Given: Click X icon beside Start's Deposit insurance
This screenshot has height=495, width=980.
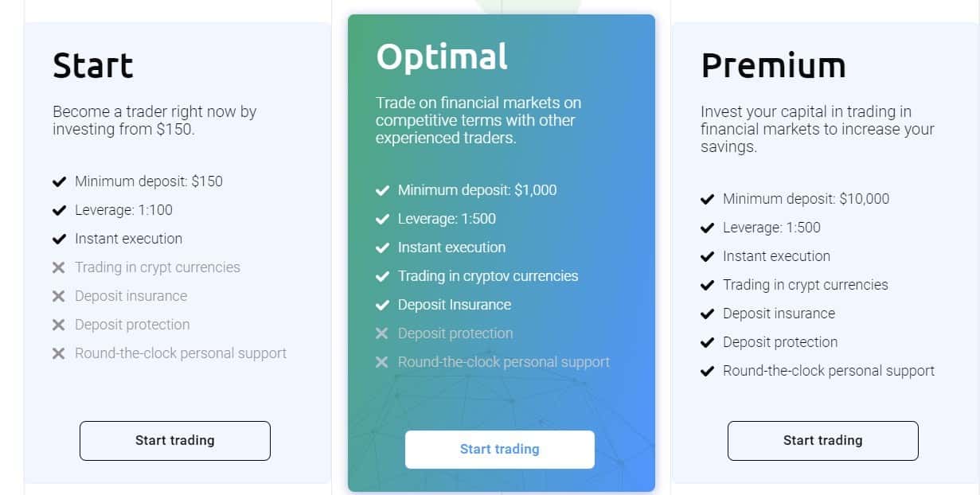Looking at the screenshot, I should 58,296.
